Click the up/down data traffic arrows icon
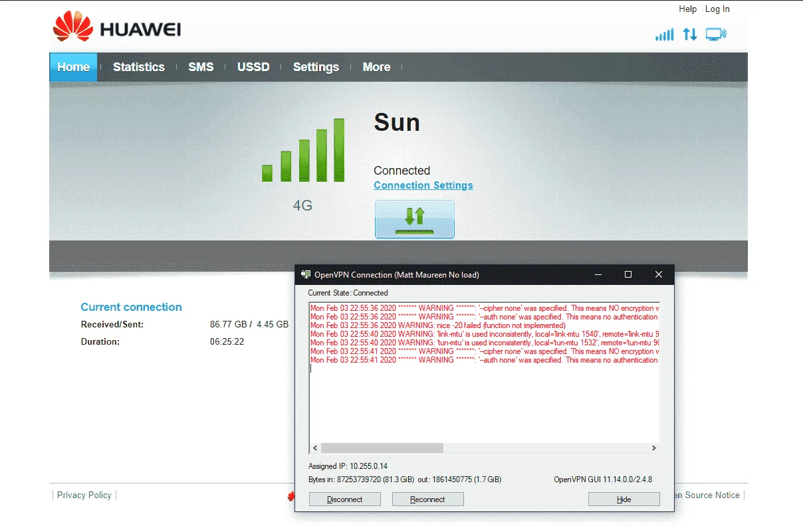 [x=690, y=35]
